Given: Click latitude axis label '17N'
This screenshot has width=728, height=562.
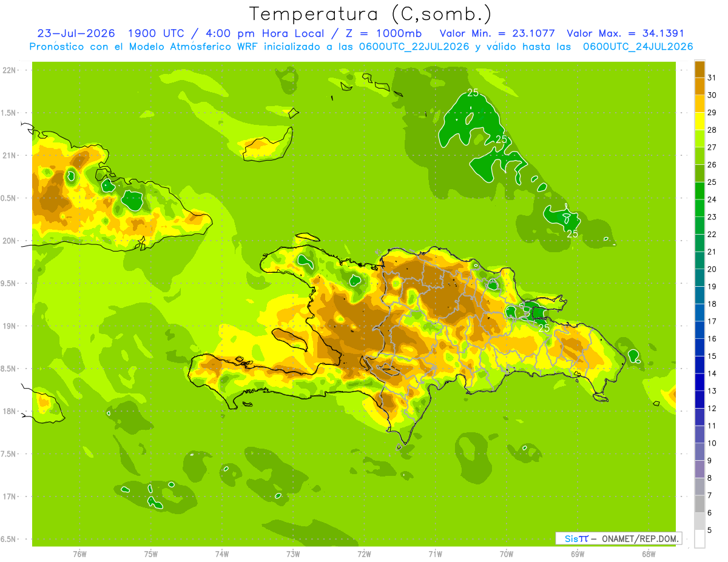Looking at the screenshot, I should click(9, 497).
